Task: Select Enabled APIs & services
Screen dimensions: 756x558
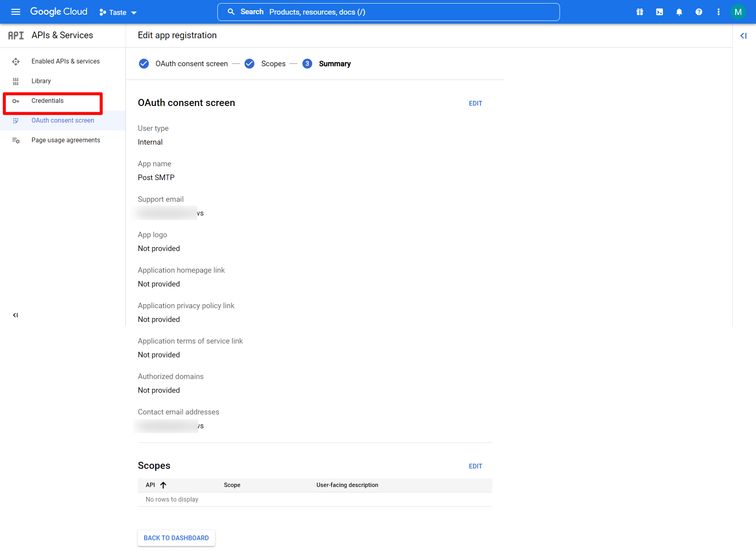Action: click(65, 61)
